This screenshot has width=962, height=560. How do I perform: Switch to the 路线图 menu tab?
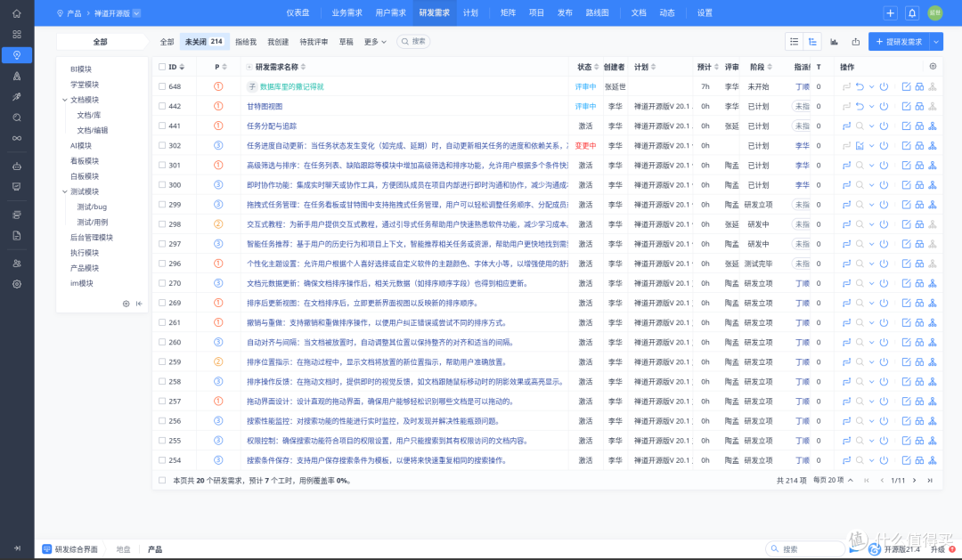tap(597, 12)
